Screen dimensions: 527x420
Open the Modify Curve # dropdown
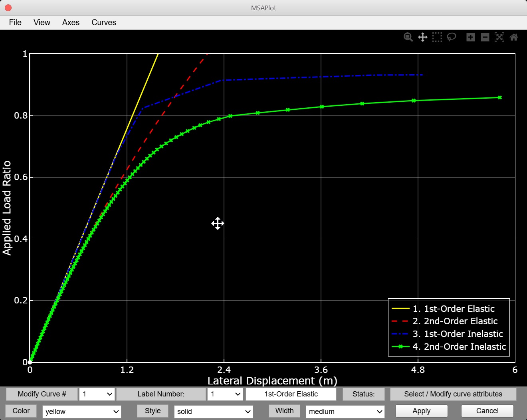click(97, 394)
